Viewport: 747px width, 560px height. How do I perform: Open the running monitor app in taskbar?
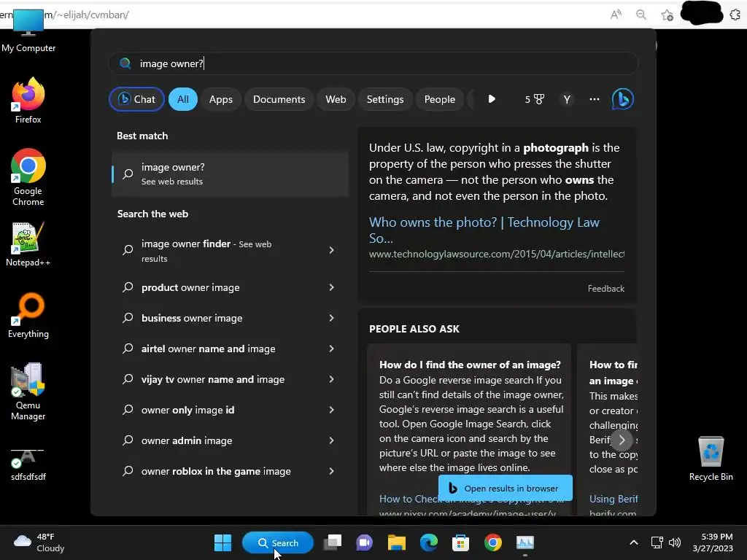[525, 542]
